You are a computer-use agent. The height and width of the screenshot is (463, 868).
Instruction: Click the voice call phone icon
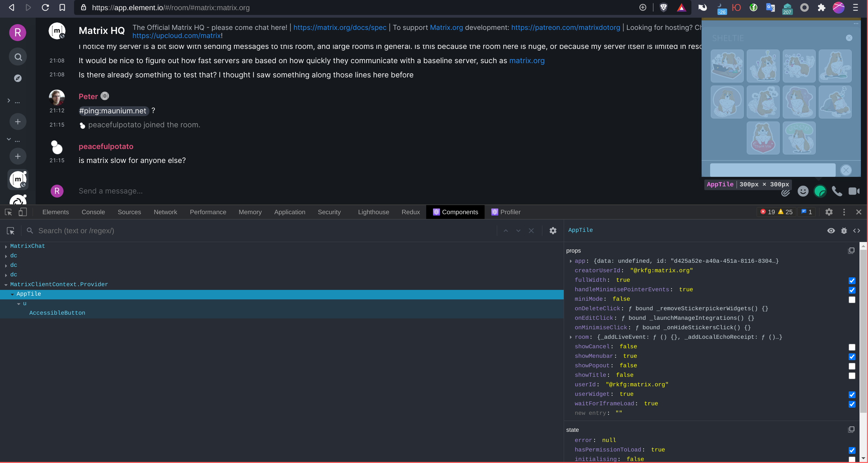point(837,191)
